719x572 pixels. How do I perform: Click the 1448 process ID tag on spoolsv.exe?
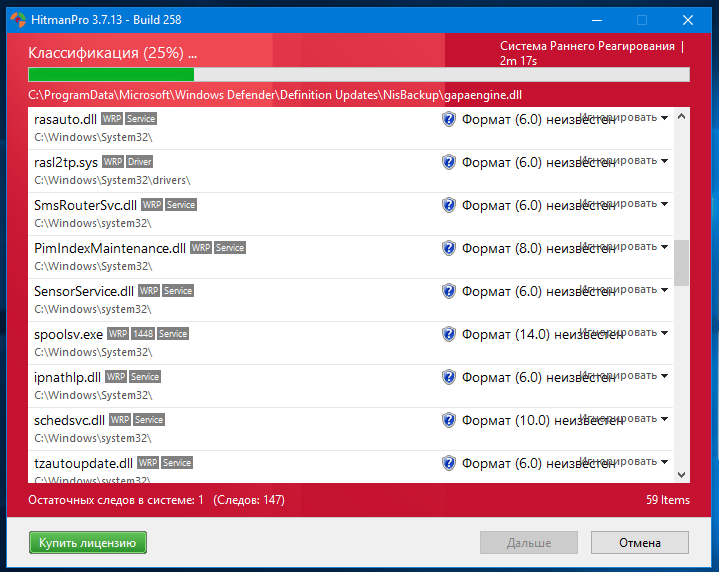(x=143, y=333)
